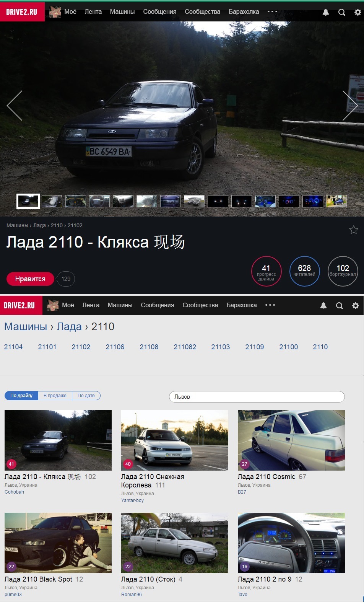The width and height of the screenshot is (364, 603).
Task: Open Лада 2110 Black Spot photo
Action: (58, 543)
